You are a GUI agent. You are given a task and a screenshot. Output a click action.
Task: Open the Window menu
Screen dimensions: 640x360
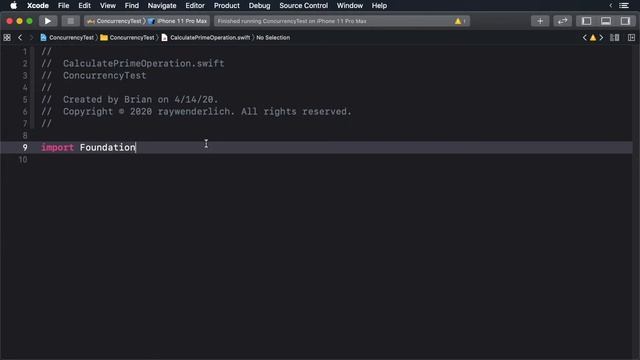tap(350, 6)
